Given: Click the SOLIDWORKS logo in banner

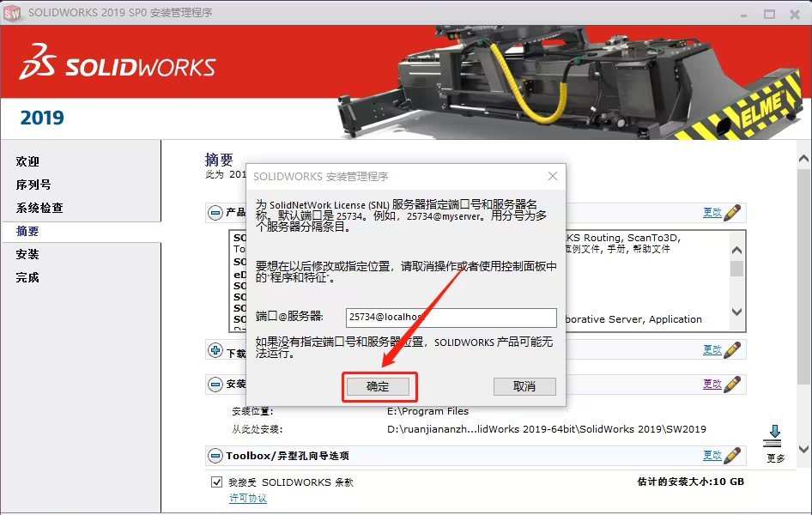Looking at the screenshot, I should pyautogui.click(x=118, y=64).
